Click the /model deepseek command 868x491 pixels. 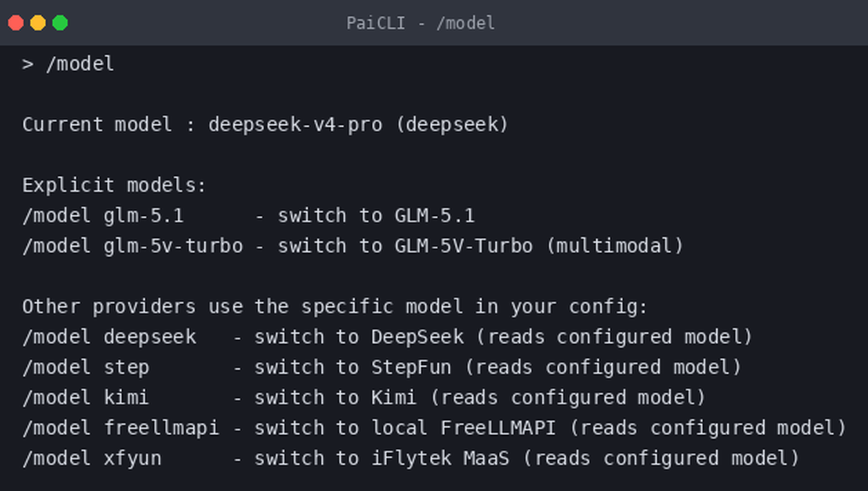pyautogui.click(x=109, y=337)
